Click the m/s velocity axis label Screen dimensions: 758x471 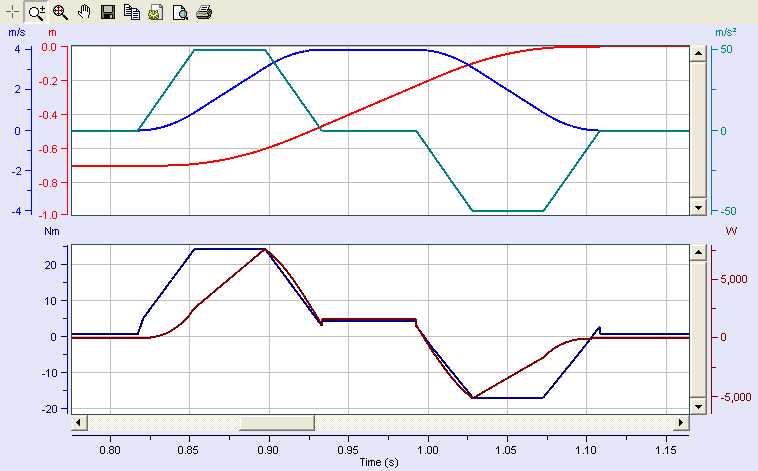point(16,32)
